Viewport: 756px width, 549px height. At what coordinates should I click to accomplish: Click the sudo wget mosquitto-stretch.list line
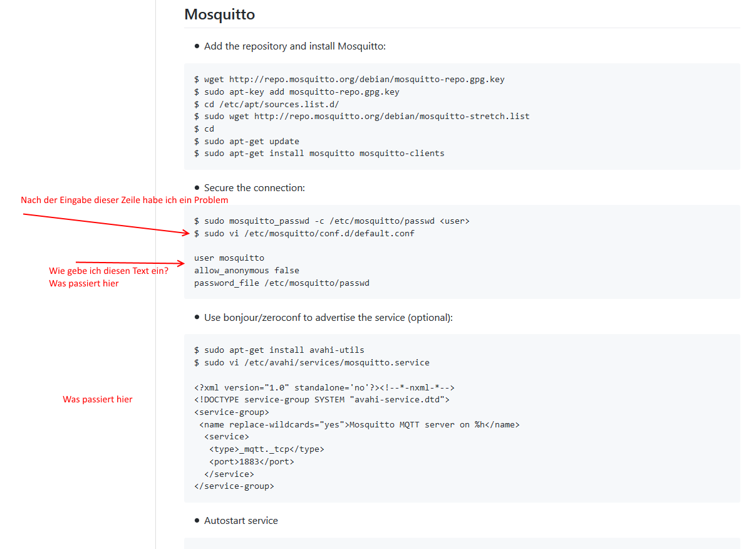[362, 117]
